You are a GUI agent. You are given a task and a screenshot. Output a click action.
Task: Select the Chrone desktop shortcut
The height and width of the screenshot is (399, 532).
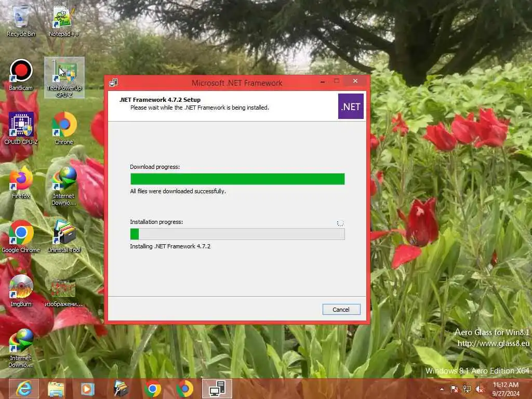[x=64, y=129]
